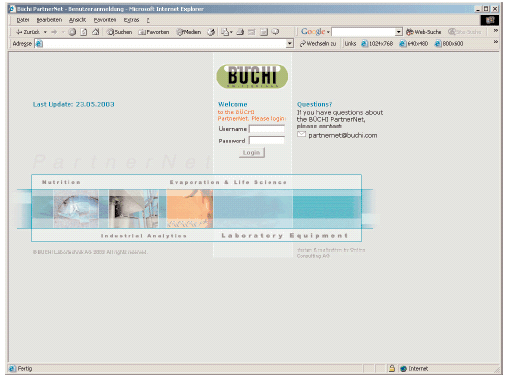Click the fish nutrition thumbnail image
Viewport: 505px width, 377px height.
click(76, 209)
